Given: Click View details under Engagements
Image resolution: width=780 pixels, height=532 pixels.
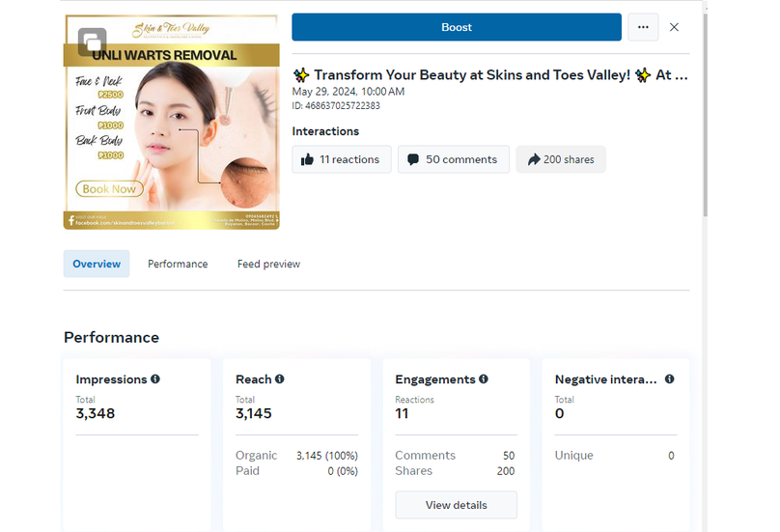Looking at the screenshot, I should click(x=457, y=505).
